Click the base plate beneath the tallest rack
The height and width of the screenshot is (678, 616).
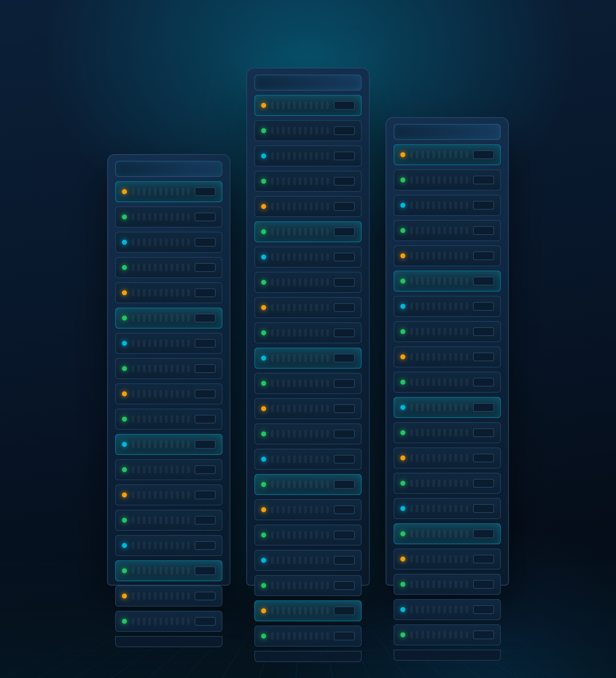pos(308,656)
